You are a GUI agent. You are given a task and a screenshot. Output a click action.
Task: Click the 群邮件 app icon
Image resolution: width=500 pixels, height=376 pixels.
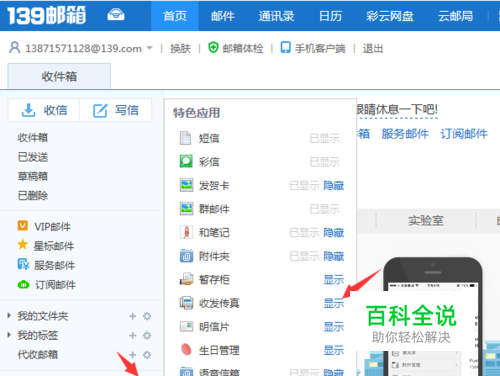(x=186, y=209)
